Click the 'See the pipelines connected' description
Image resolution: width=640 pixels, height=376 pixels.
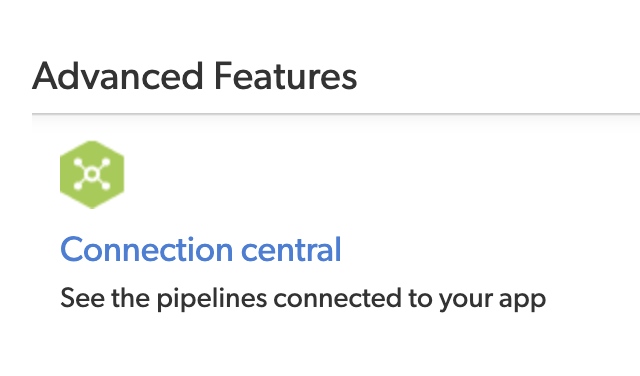tap(303, 299)
